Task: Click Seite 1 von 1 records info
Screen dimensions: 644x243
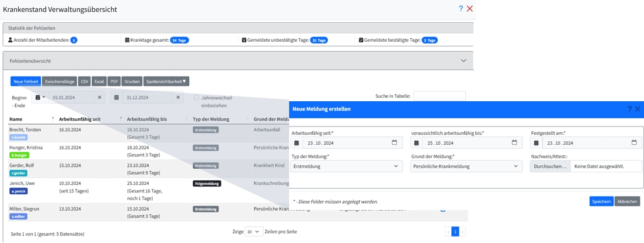Action: (48, 234)
